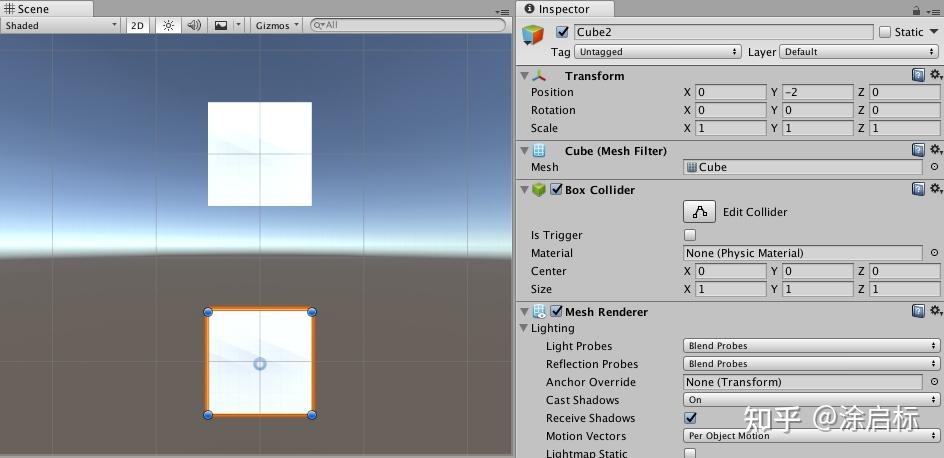Click the Mesh Cube object field
The height and width of the screenshot is (458, 944).
[803, 167]
